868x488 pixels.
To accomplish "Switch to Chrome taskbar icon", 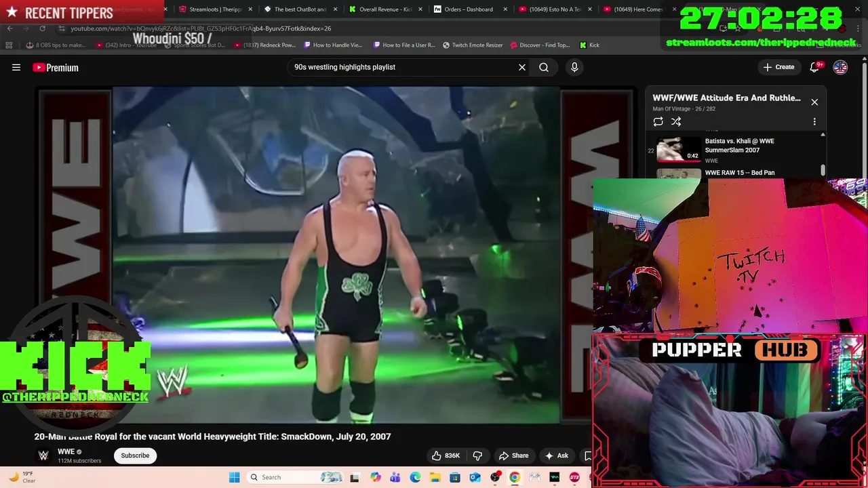I will click(x=515, y=477).
